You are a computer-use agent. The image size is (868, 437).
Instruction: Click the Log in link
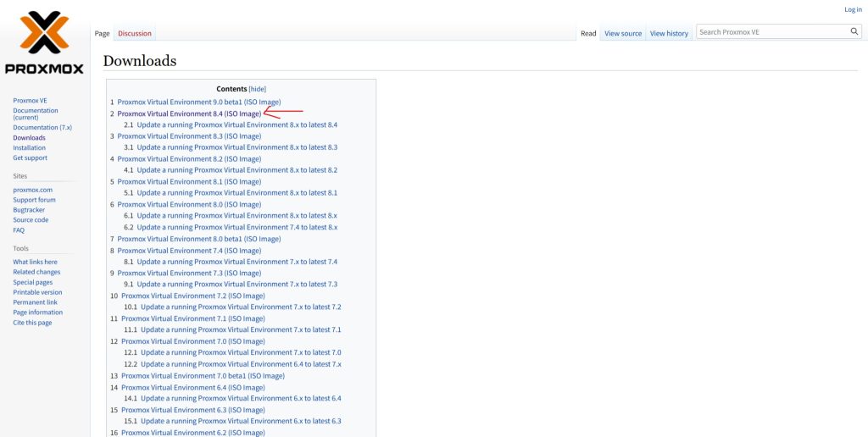(852, 10)
